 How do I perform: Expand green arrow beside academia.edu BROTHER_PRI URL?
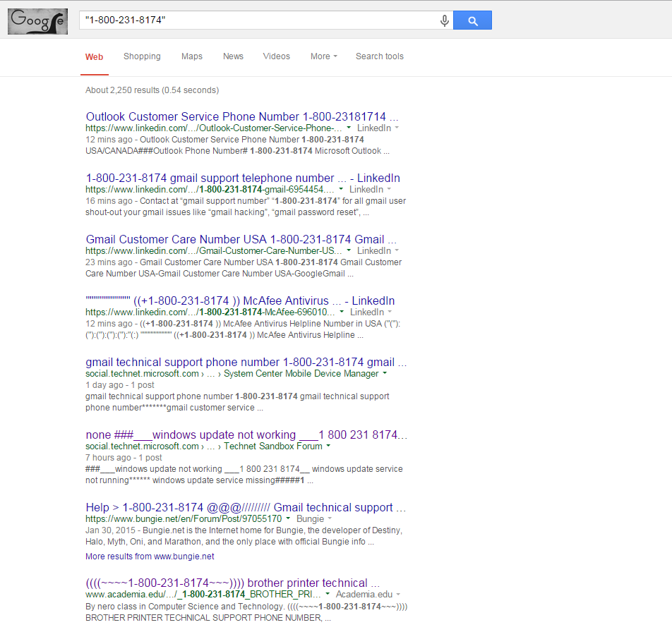click(x=328, y=594)
